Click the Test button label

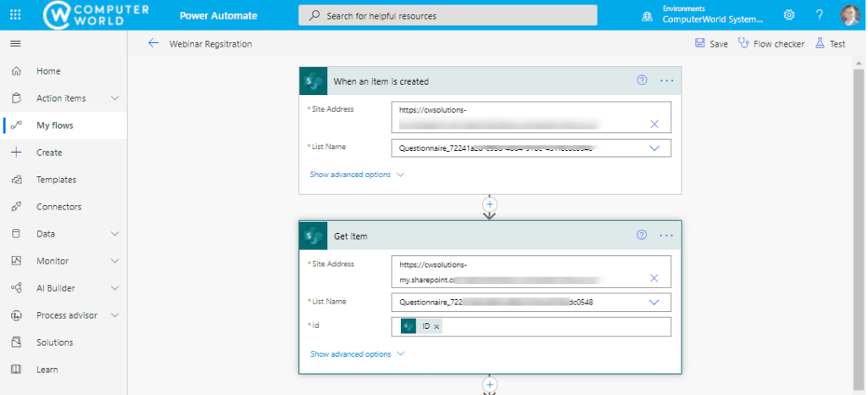tap(837, 44)
